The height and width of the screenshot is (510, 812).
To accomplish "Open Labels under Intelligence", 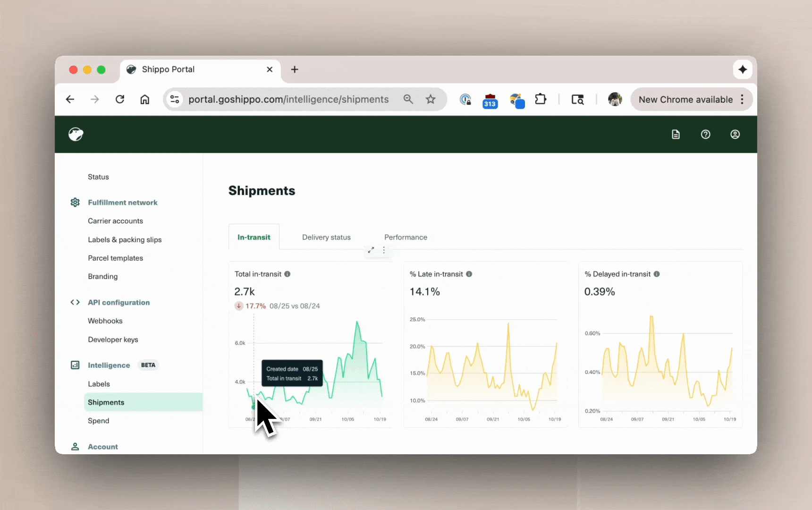I will pyautogui.click(x=99, y=384).
